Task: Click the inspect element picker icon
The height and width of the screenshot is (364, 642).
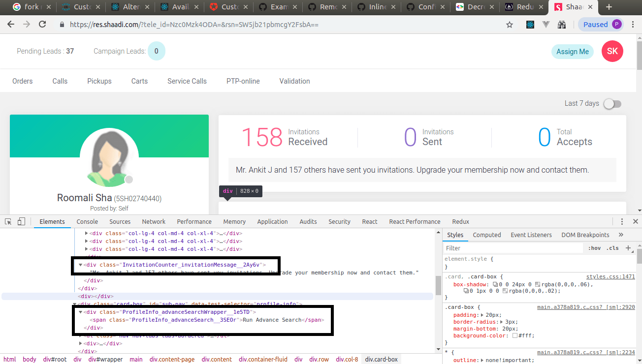Action: 8,222
